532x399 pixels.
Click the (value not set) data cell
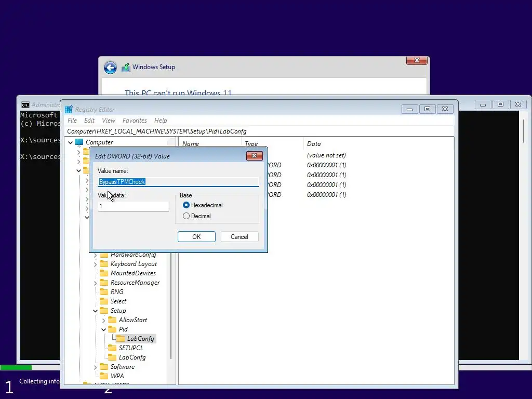[x=326, y=155]
